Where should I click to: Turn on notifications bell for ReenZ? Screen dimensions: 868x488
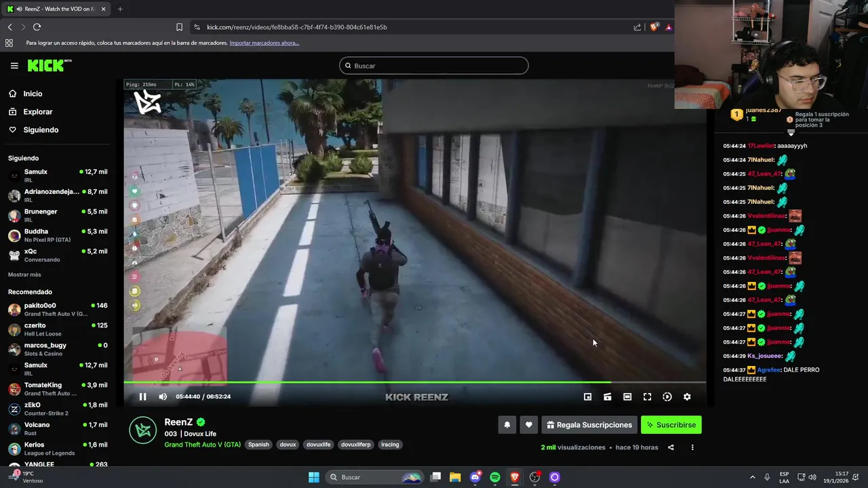point(507,425)
